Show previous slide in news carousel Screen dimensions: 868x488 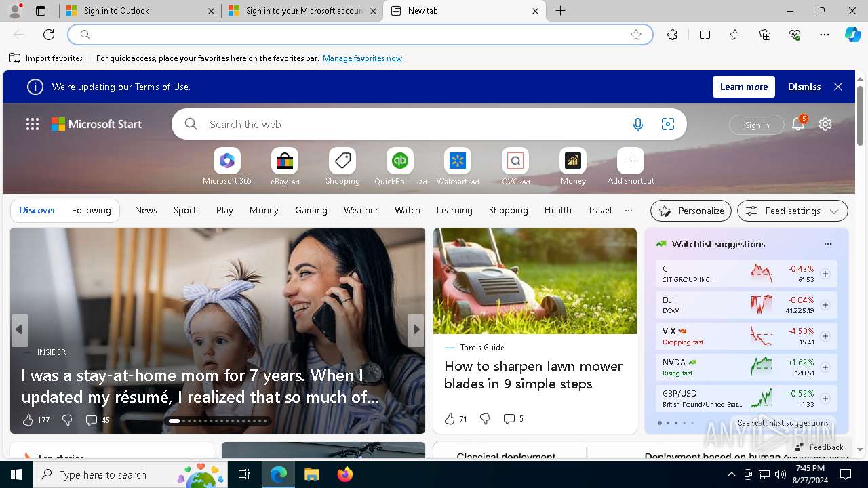pyautogui.click(x=19, y=329)
